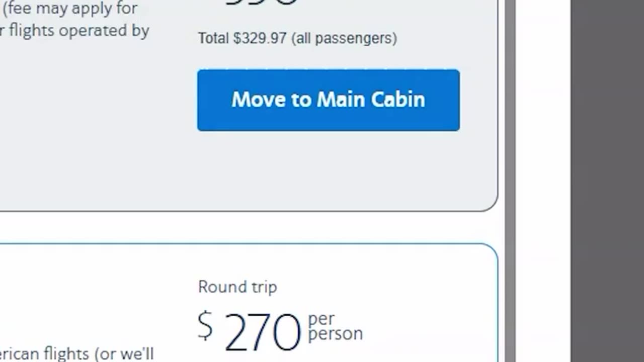This screenshot has width=644, height=362.
Task: Click '(all passengers)' next to the total
Action: 344,38
